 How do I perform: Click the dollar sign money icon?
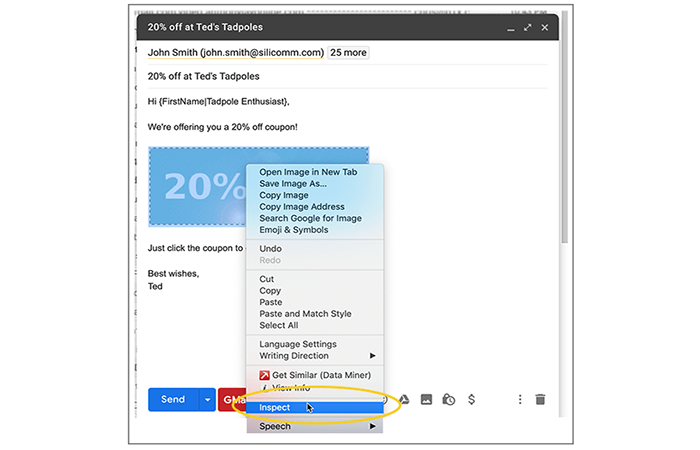471,399
